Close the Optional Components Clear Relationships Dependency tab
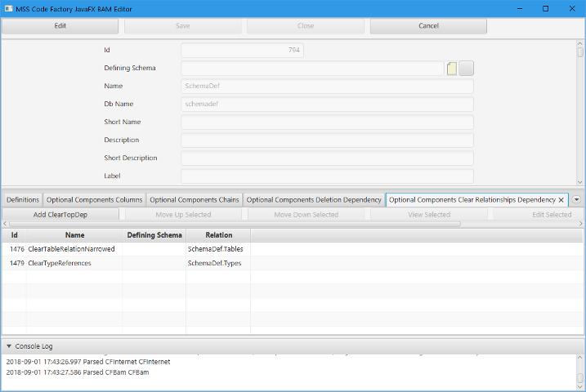This screenshot has height=392, width=586. point(561,200)
